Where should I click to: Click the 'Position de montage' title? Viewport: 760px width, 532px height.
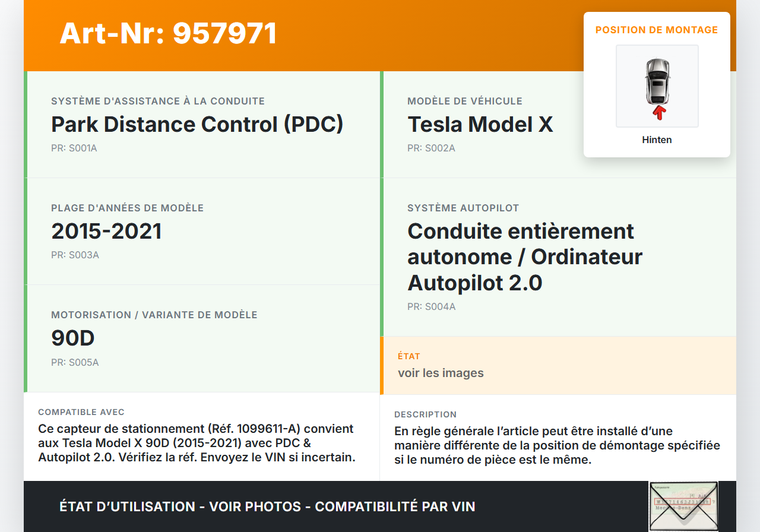pos(657,30)
